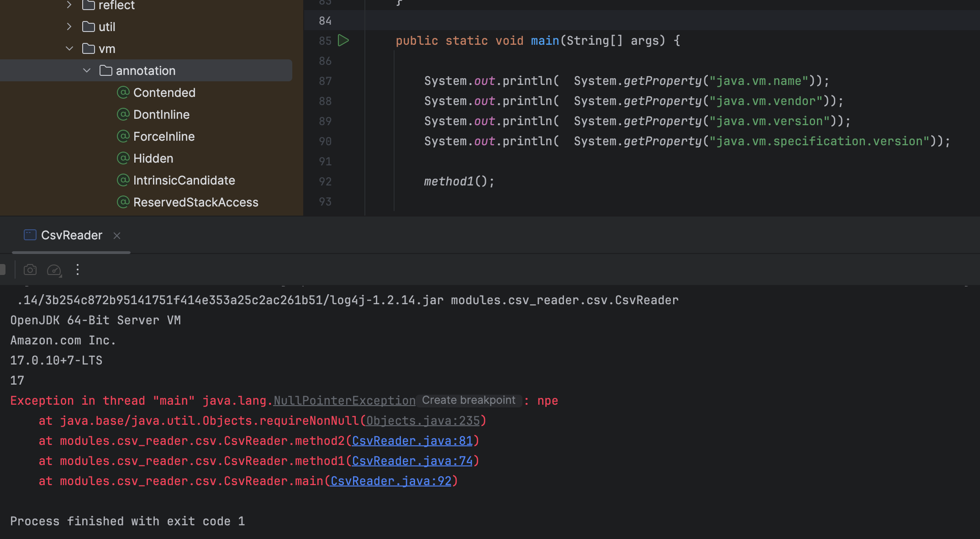Click the stop button in run toolbar

2,270
